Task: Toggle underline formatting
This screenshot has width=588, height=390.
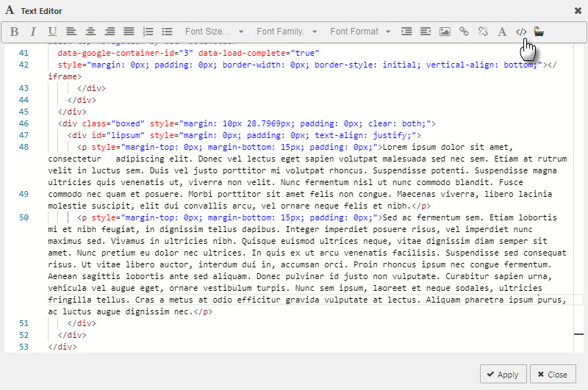Action: coord(52,32)
